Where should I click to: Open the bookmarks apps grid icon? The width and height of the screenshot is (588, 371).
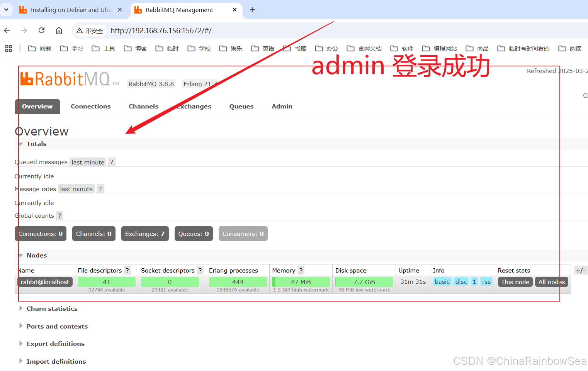coord(8,48)
